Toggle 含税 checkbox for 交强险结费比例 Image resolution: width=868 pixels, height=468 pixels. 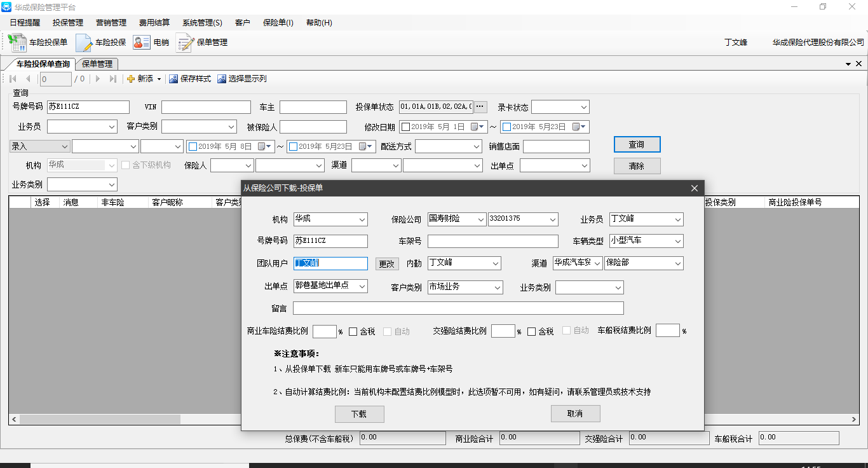(532, 331)
